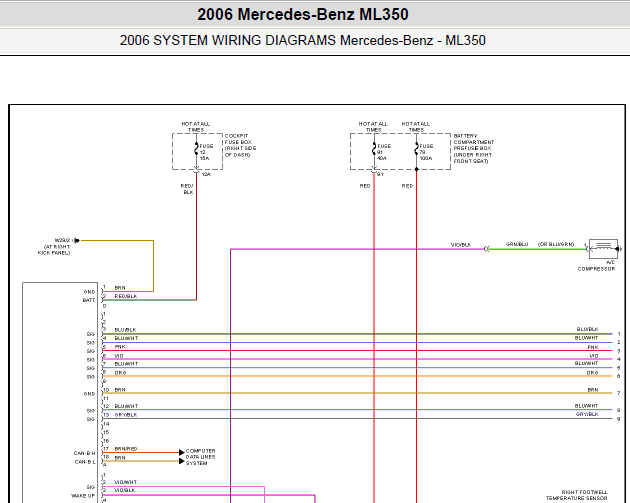Screen dimensions: 630x503
Task: Click the 'COMPUTER DATA LINES SYSTEM' reference text
Action: (x=200, y=457)
